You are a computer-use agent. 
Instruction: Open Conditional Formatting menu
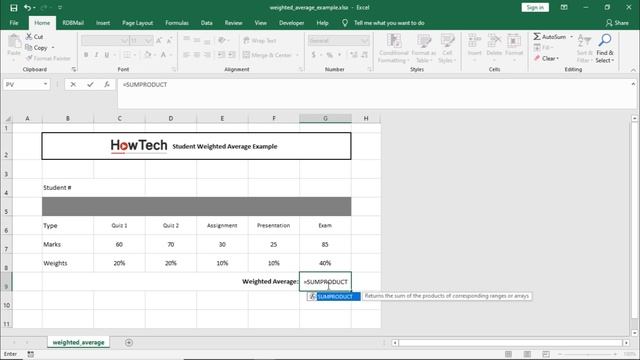point(393,49)
